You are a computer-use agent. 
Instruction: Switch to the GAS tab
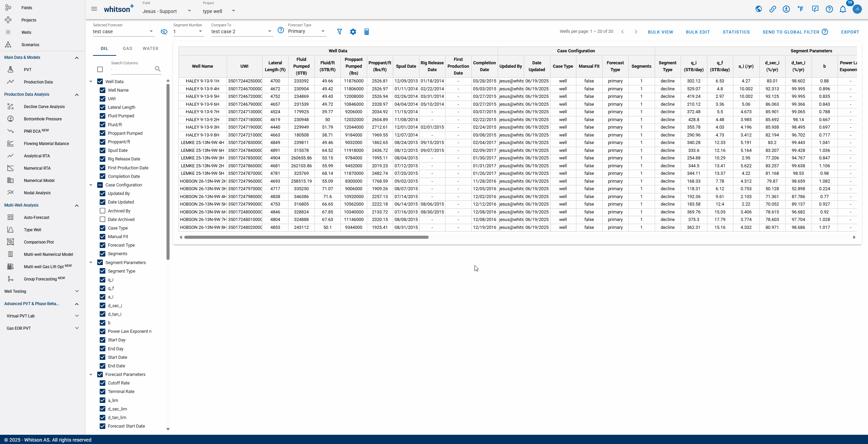pyautogui.click(x=128, y=49)
